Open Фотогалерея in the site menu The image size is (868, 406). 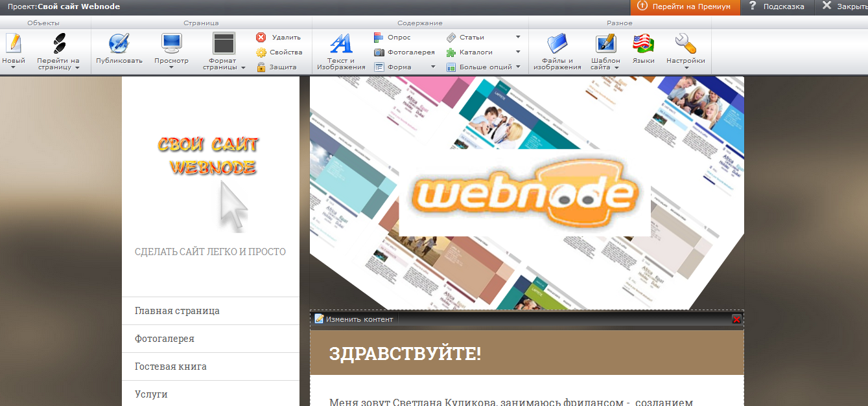click(211, 339)
